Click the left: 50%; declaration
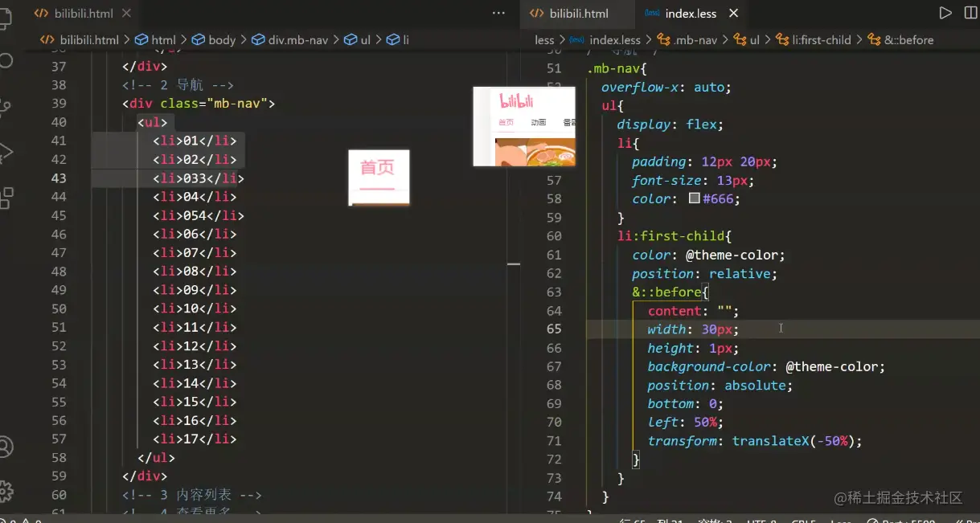980x523 pixels. tap(686, 423)
